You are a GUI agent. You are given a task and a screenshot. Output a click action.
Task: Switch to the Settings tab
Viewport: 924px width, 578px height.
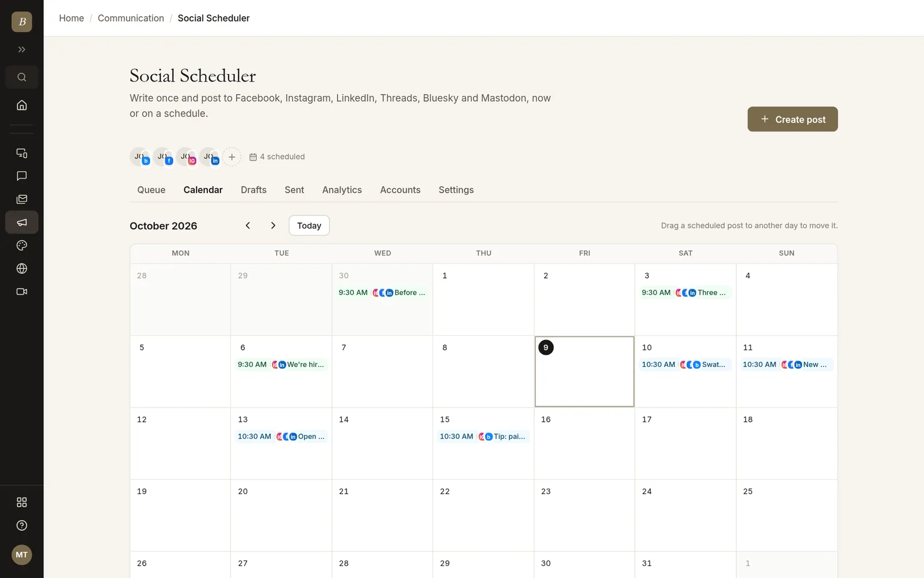pos(456,190)
